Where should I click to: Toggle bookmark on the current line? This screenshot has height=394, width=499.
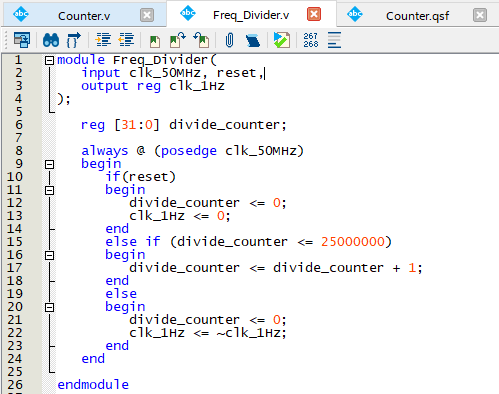154,41
